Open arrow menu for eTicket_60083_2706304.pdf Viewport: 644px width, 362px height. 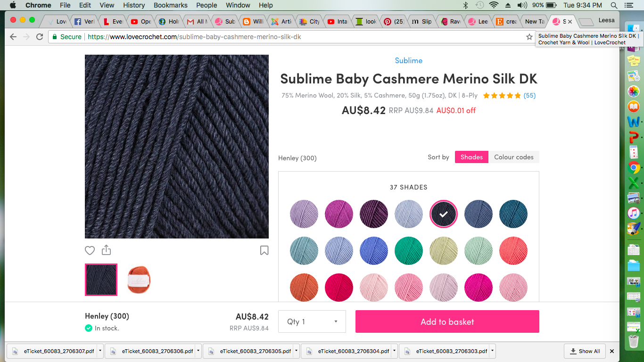[395, 351]
